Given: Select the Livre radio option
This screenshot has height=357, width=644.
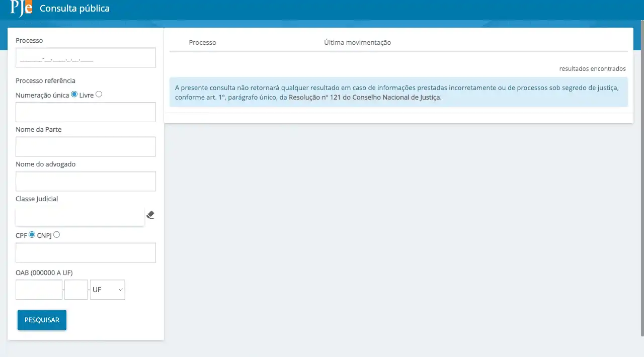Looking at the screenshot, I should click(x=99, y=94).
